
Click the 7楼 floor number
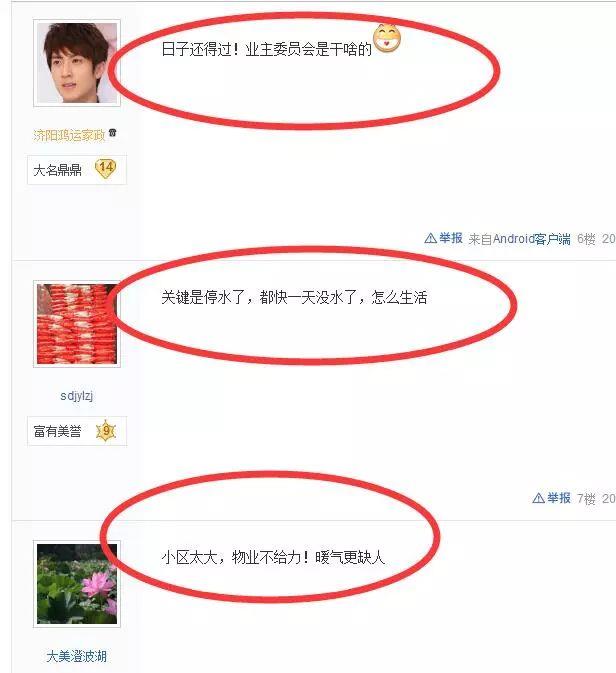point(586,499)
